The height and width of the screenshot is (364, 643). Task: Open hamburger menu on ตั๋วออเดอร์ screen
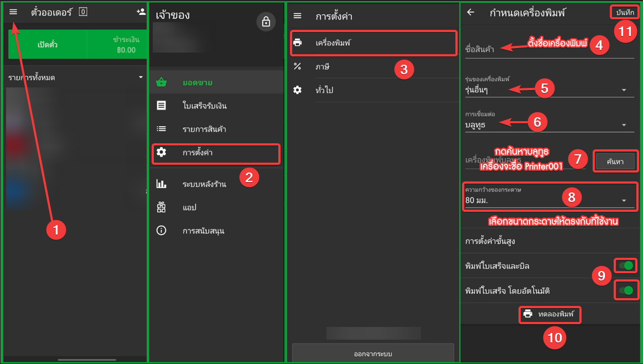click(13, 12)
